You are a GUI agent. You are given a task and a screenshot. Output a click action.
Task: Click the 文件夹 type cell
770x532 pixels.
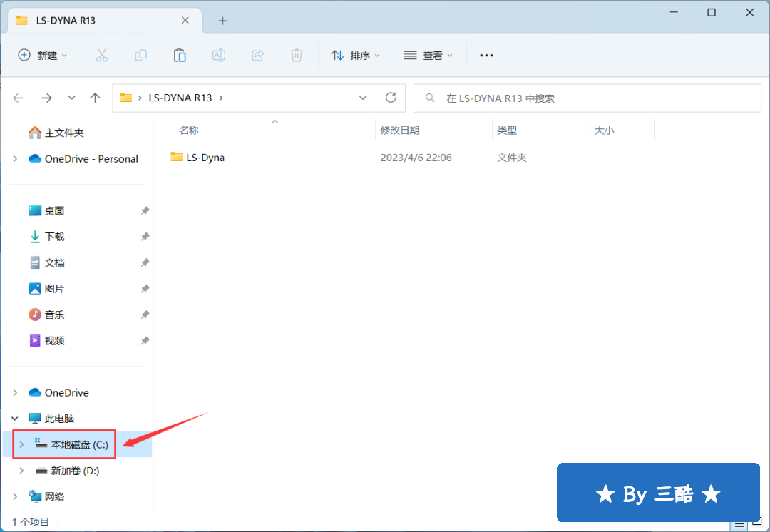[x=512, y=158]
